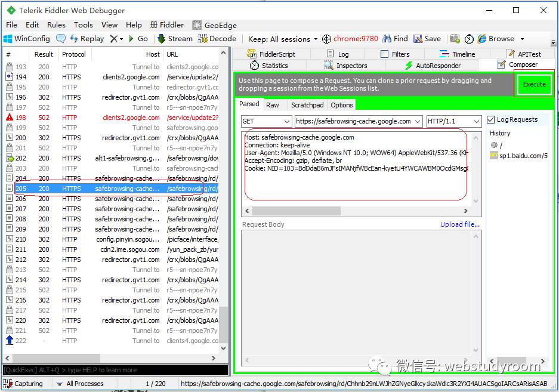Viewport: 559px width, 392px height.
Task: Click the Find binoculars button
Action: [395, 39]
